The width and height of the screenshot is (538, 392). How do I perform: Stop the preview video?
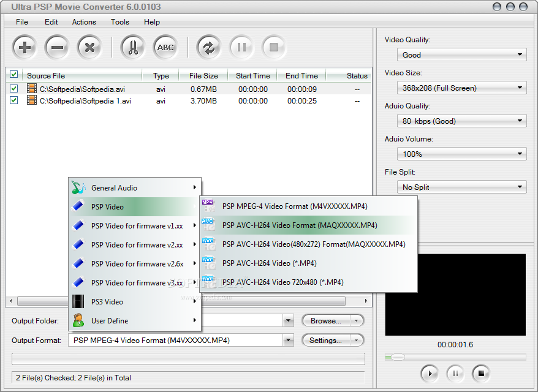(480, 373)
